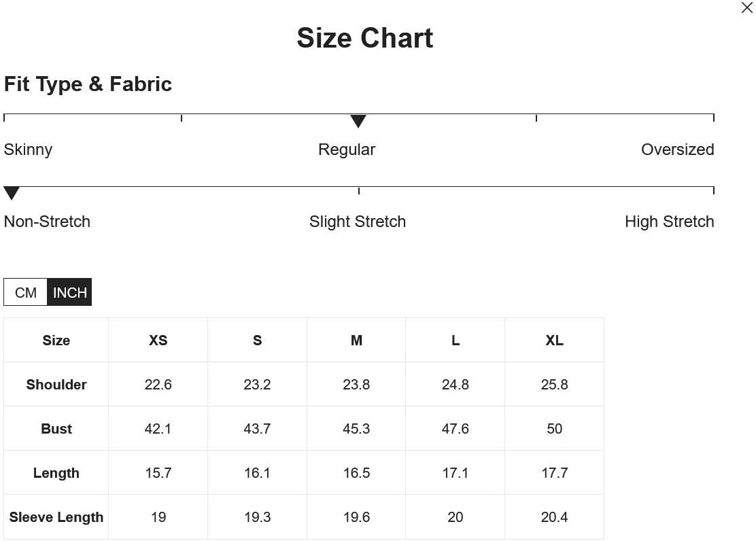Click the Skinny fit label
The width and height of the screenshot is (756, 541).
click(x=28, y=150)
